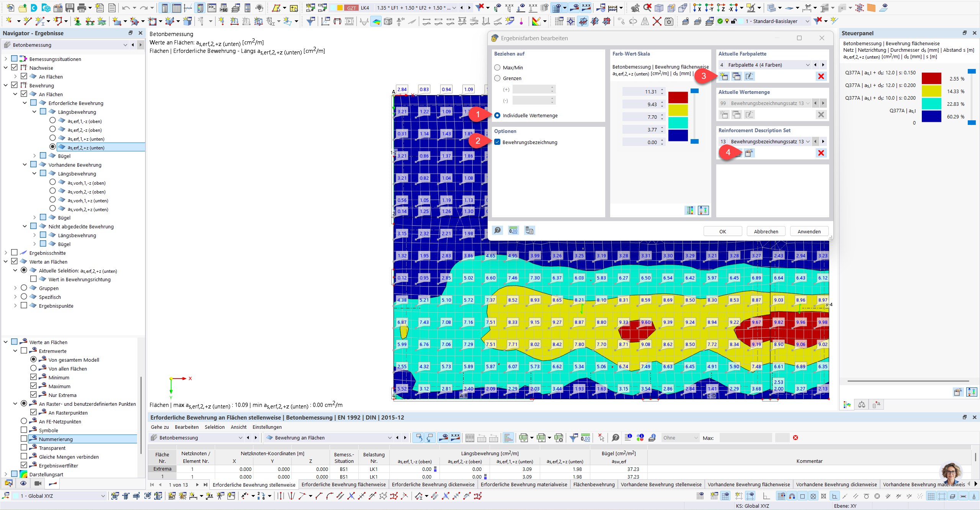This screenshot has height=510, width=980.
Task: Open the Farbpalette 4 dropdown
Action: click(807, 65)
